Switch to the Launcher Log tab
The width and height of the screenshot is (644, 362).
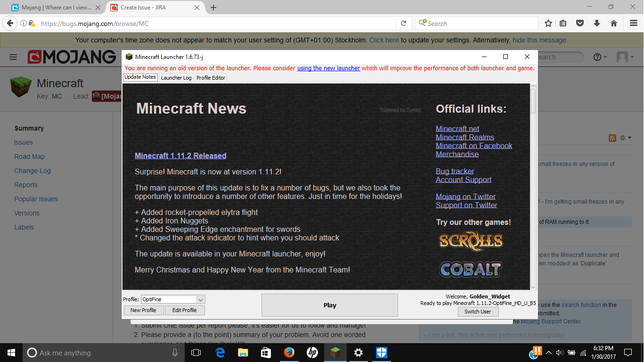pyautogui.click(x=176, y=78)
